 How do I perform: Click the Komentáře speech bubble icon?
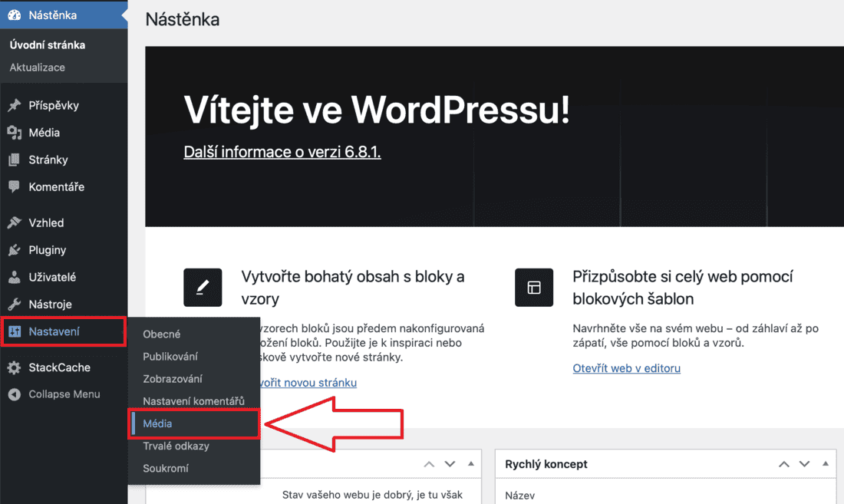pyautogui.click(x=15, y=186)
